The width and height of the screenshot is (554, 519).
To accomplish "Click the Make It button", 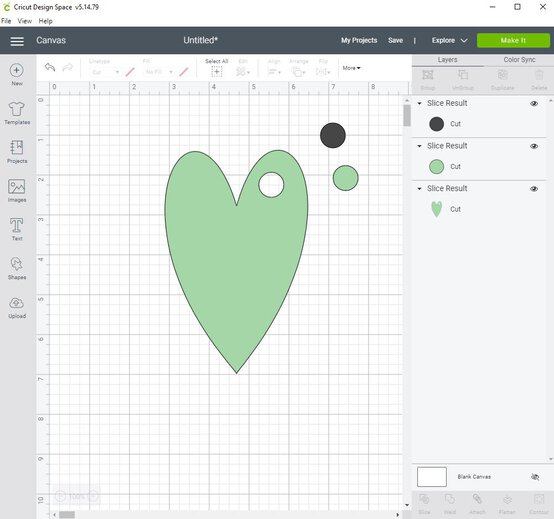I will 513,41.
